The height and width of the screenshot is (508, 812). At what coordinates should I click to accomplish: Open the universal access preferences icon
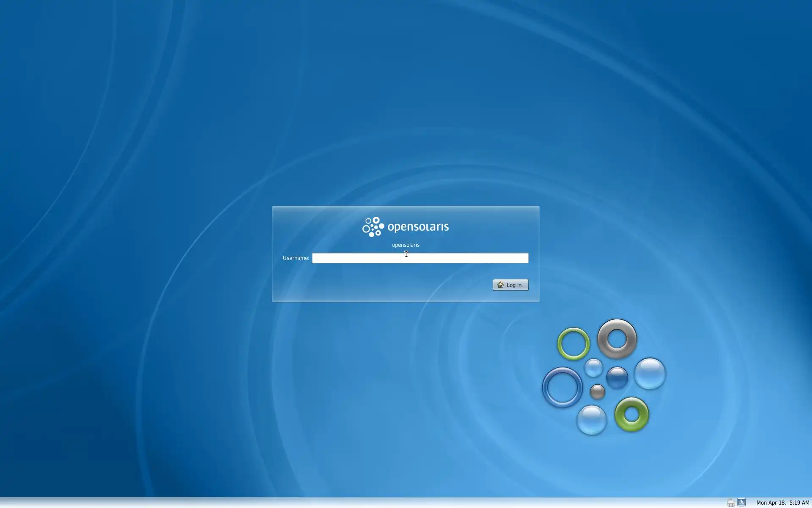click(741, 502)
